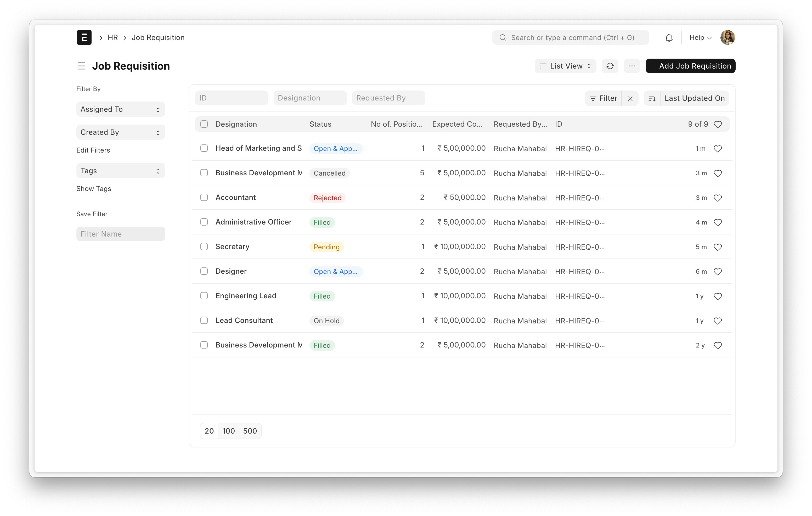This screenshot has height=516, width=812.
Task: Check the Filled Business Development row
Action: [204, 345]
